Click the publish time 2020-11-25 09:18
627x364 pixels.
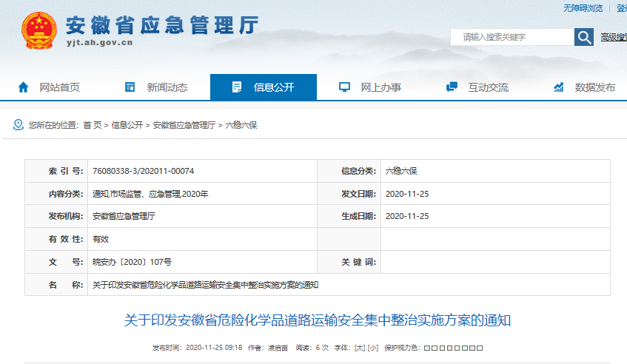[x=214, y=348]
